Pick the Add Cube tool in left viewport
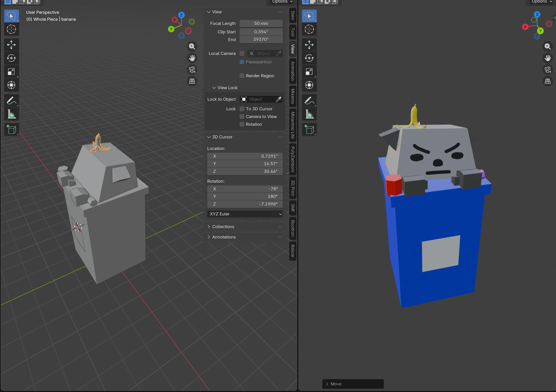The width and height of the screenshot is (556, 392). tap(11, 130)
